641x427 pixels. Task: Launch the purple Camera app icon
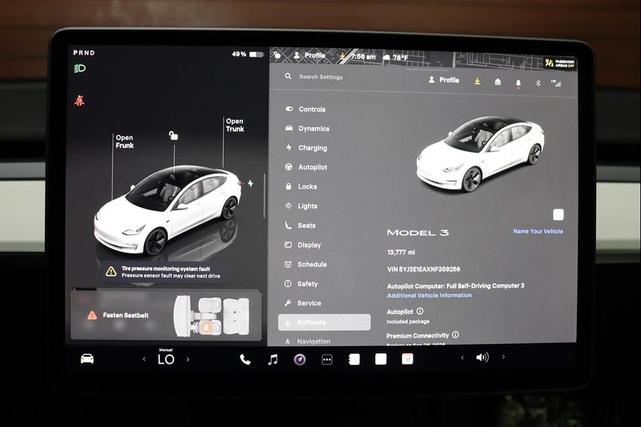point(300,360)
